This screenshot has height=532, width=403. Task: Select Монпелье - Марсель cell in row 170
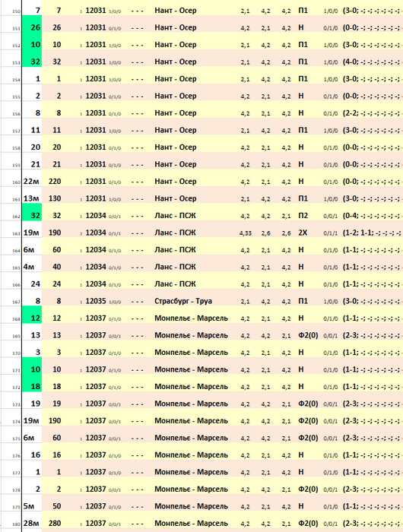click(x=191, y=353)
